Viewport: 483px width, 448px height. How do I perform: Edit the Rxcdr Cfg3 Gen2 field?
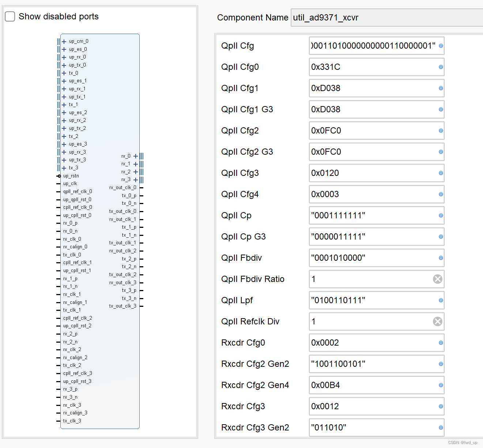[x=377, y=428]
